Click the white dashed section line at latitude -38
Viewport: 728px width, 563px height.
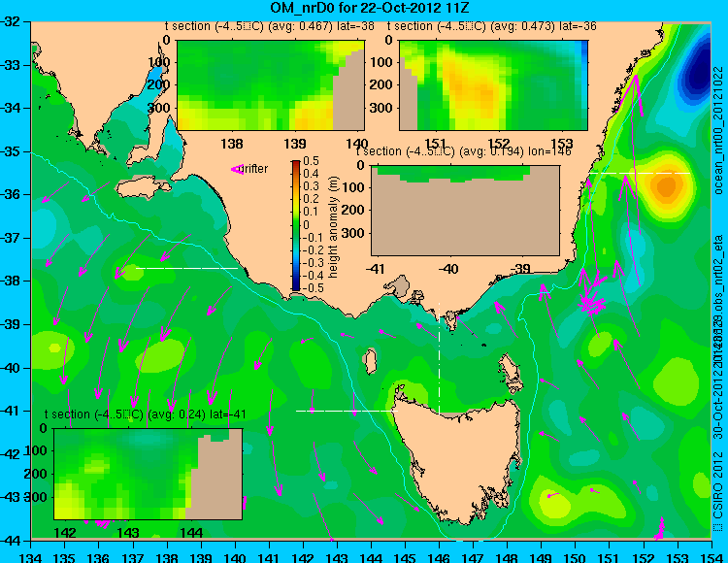pyautogui.click(x=186, y=268)
